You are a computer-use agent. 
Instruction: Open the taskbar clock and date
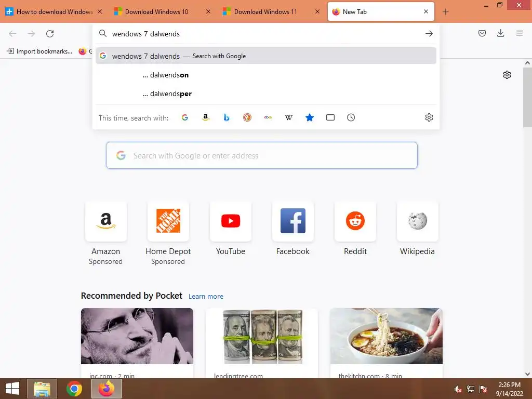[x=509, y=389]
